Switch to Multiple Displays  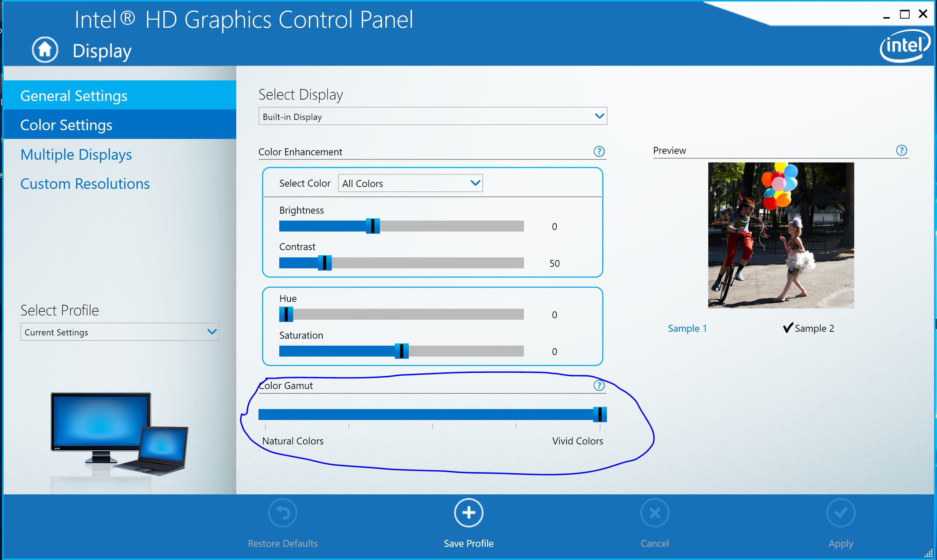coord(76,154)
